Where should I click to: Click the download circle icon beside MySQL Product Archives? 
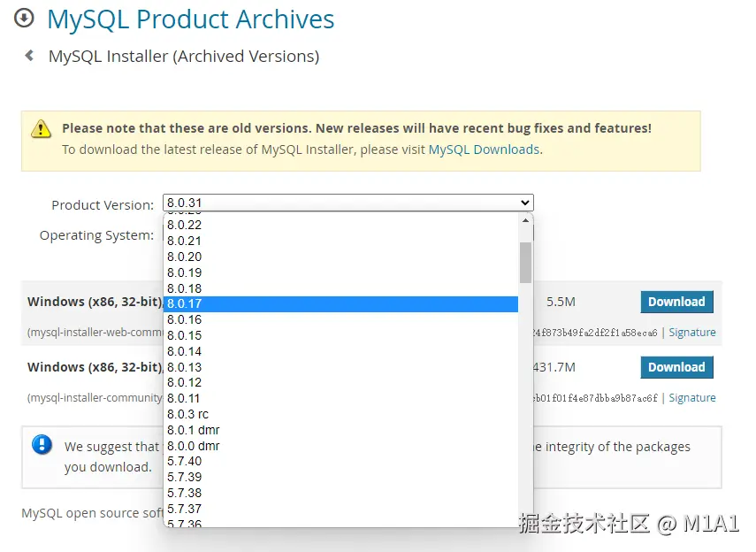coord(24,19)
